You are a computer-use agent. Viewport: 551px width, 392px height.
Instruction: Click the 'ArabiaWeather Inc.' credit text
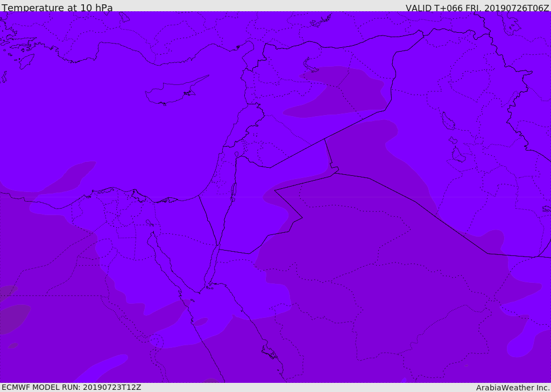pos(513,388)
